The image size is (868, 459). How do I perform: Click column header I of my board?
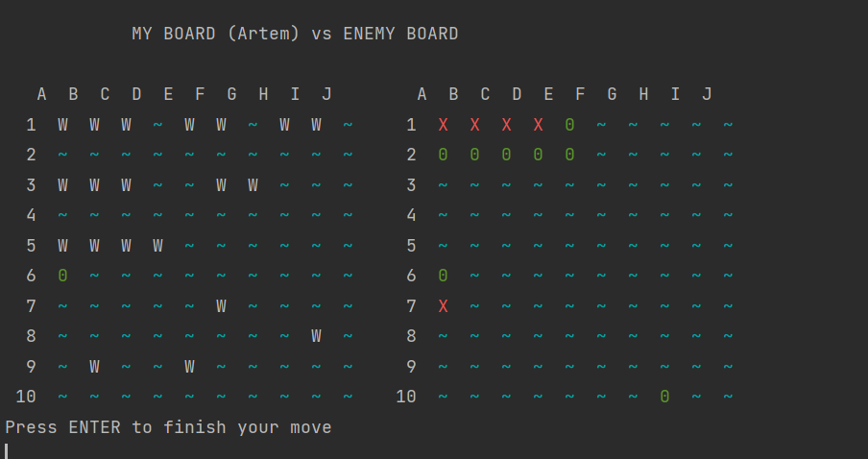pyautogui.click(x=295, y=94)
